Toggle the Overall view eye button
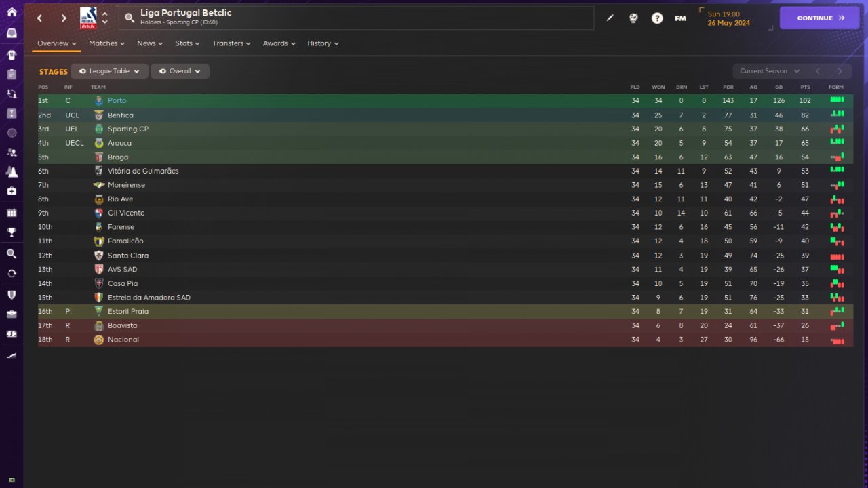Screen dimensions: 868x488 180,71
